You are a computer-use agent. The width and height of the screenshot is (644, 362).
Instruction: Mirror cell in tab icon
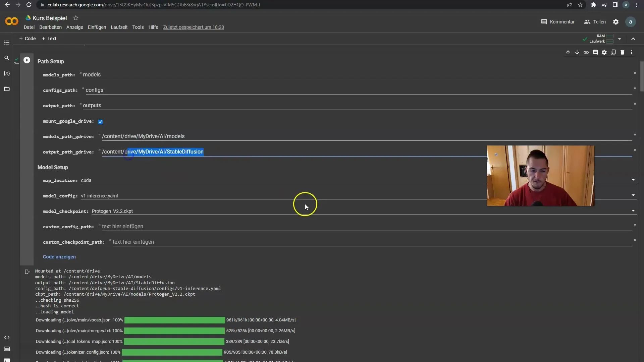coord(613,52)
